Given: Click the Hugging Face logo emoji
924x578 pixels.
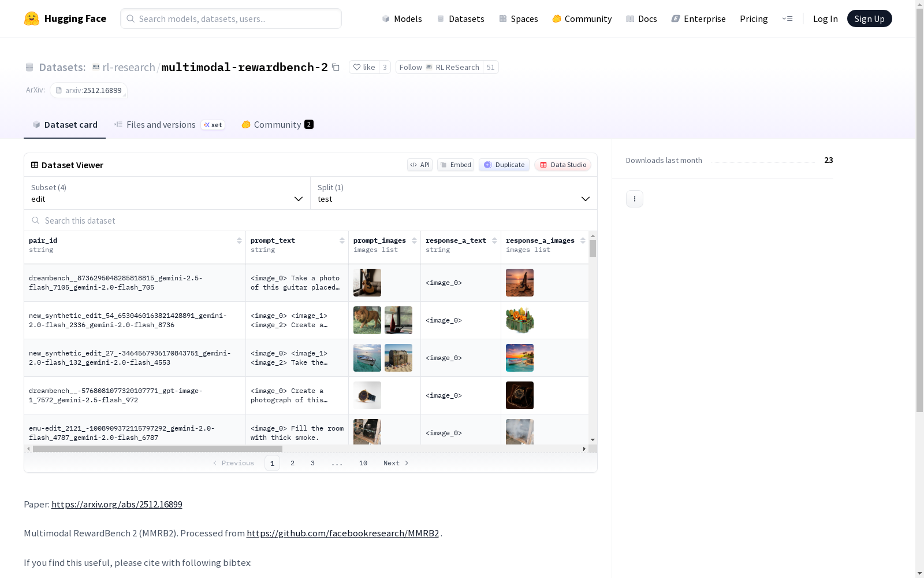Looking at the screenshot, I should 32,18.
